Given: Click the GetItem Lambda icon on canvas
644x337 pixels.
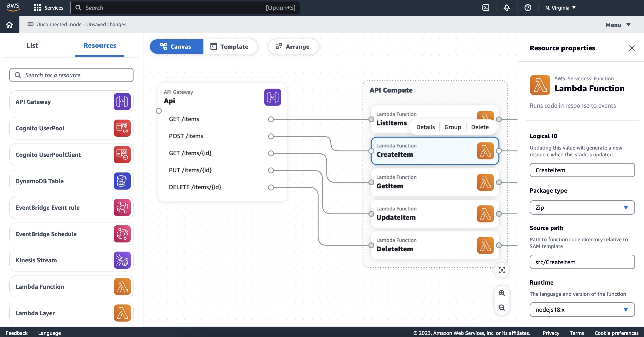Looking at the screenshot, I should [485, 182].
